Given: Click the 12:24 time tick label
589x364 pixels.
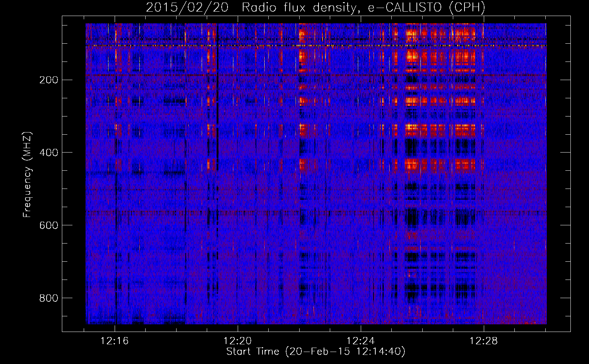Looking at the screenshot, I should click(x=360, y=341).
